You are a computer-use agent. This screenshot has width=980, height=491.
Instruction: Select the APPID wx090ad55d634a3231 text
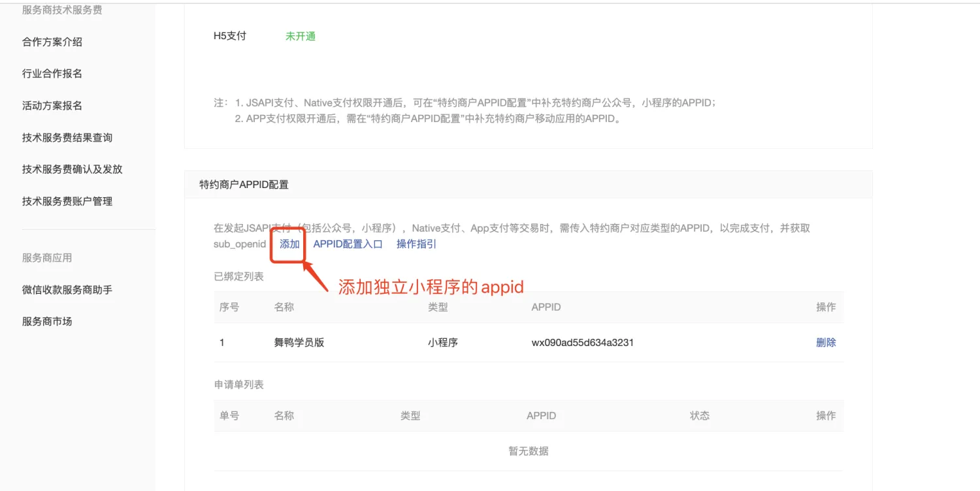click(x=582, y=342)
